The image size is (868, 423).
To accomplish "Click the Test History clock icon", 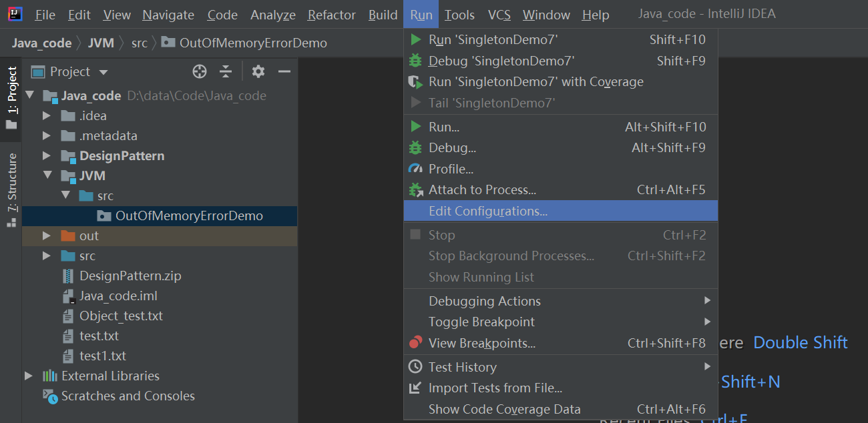I will click(x=416, y=367).
